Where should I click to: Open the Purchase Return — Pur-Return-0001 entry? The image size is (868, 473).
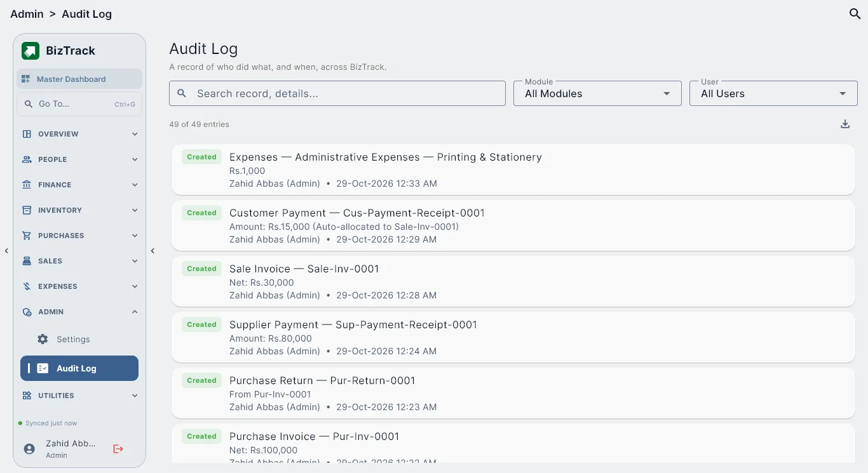click(x=513, y=393)
